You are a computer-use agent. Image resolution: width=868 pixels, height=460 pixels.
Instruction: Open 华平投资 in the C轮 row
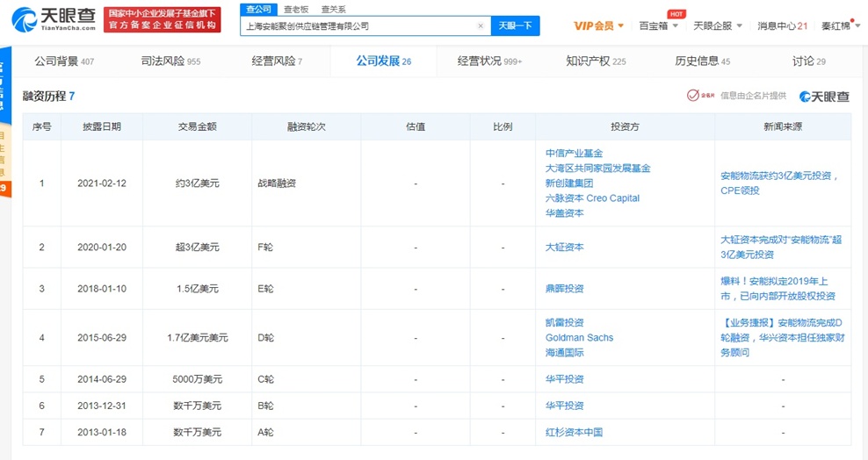coord(565,379)
